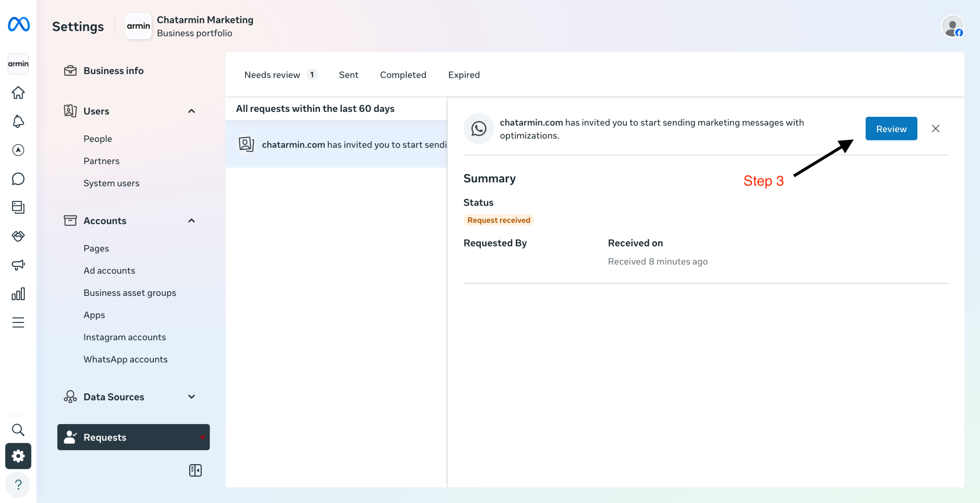Switch to the Expired tab

464,75
